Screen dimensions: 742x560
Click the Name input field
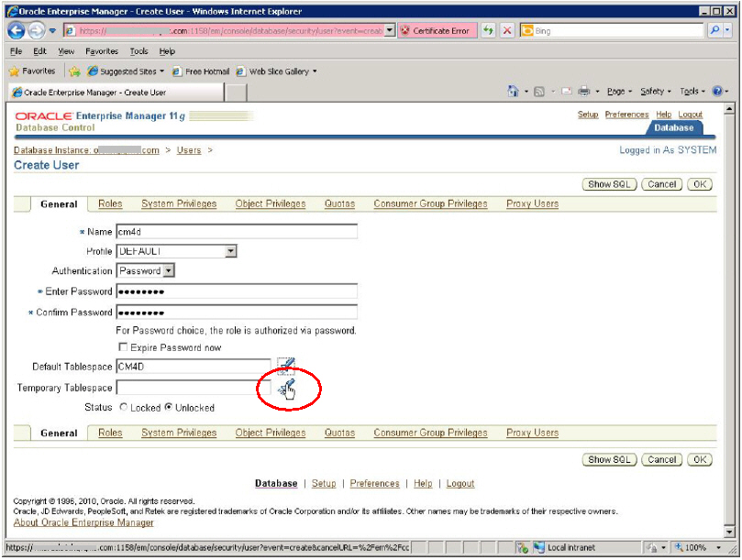coord(238,231)
